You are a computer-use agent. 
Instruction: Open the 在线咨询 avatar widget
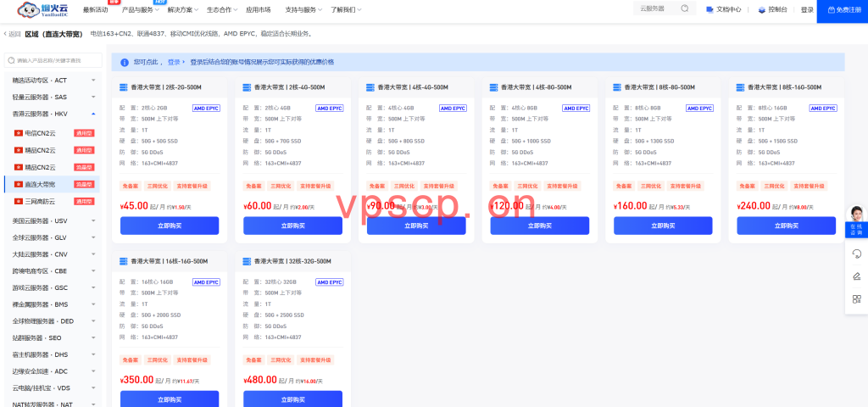tap(856, 221)
